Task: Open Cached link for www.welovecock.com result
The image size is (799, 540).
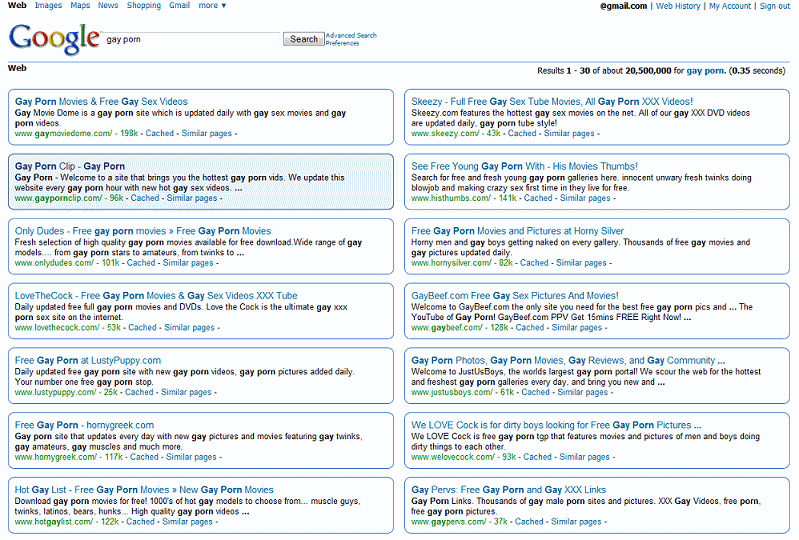Action: 538,457
